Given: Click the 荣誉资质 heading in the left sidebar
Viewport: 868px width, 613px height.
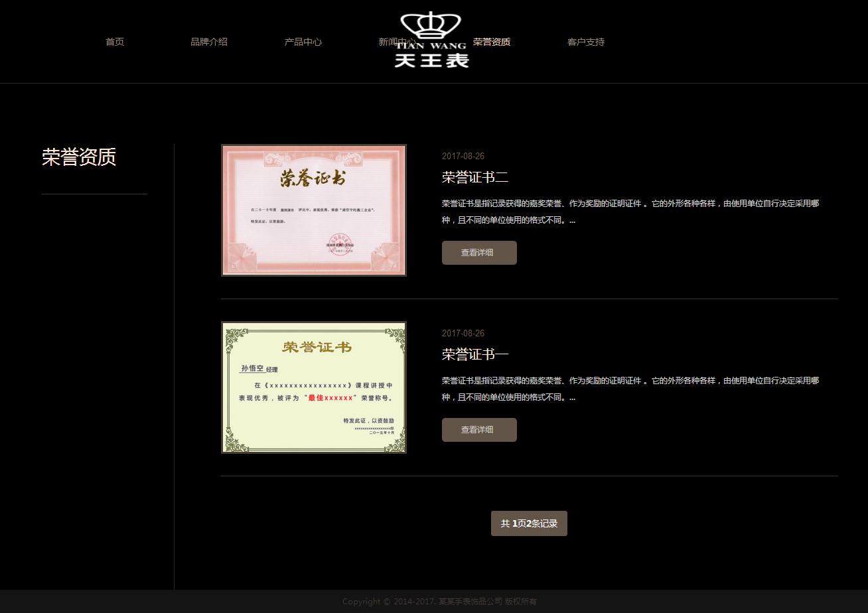Looking at the screenshot, I should (79, 157).
